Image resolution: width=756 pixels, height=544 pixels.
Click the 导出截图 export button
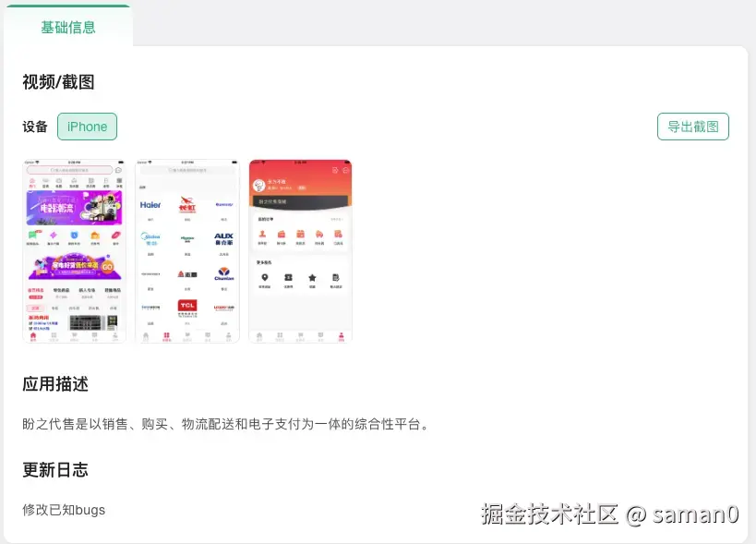pyautogui.click(x=693, y=127)
